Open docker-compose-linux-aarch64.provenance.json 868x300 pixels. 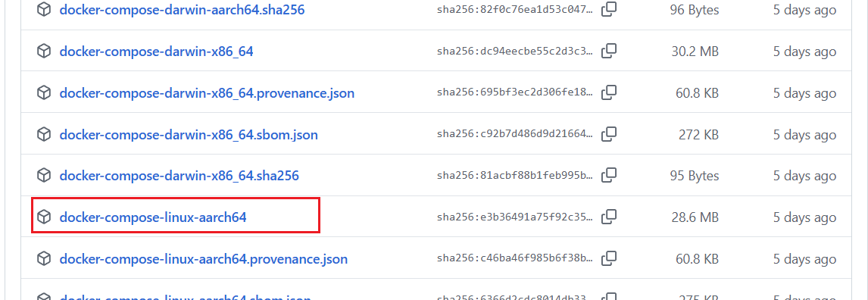(x=203, y=258)
